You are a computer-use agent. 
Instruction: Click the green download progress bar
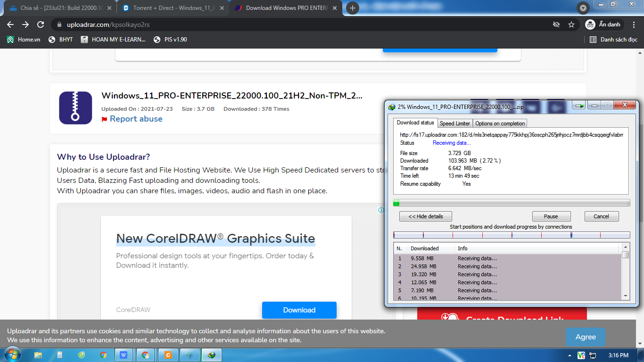512,203
